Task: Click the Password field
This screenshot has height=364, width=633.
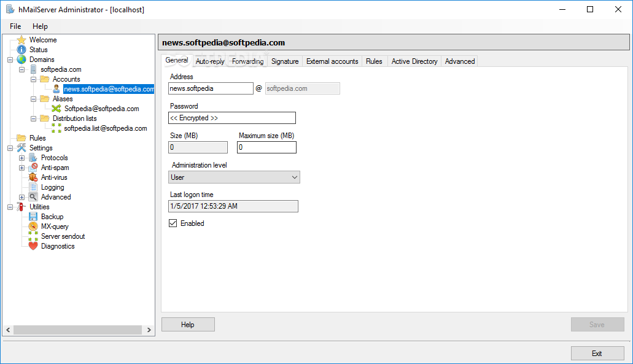Action: [232, 118]
